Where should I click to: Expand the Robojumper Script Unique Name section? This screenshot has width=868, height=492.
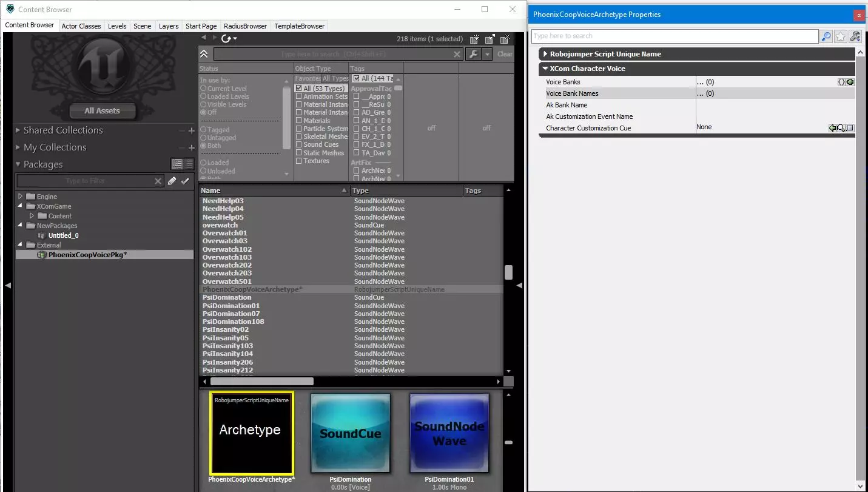[545, 54]
